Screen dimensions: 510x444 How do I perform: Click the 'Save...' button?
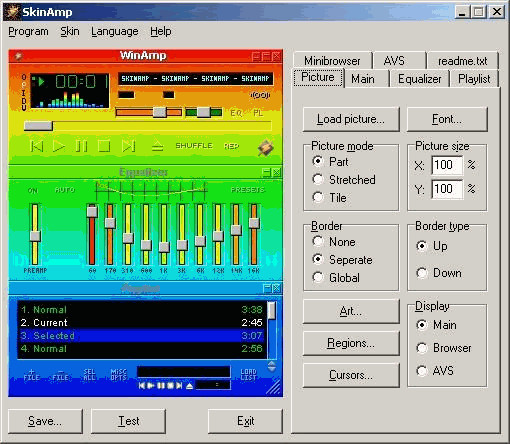(x=45, y=421)
